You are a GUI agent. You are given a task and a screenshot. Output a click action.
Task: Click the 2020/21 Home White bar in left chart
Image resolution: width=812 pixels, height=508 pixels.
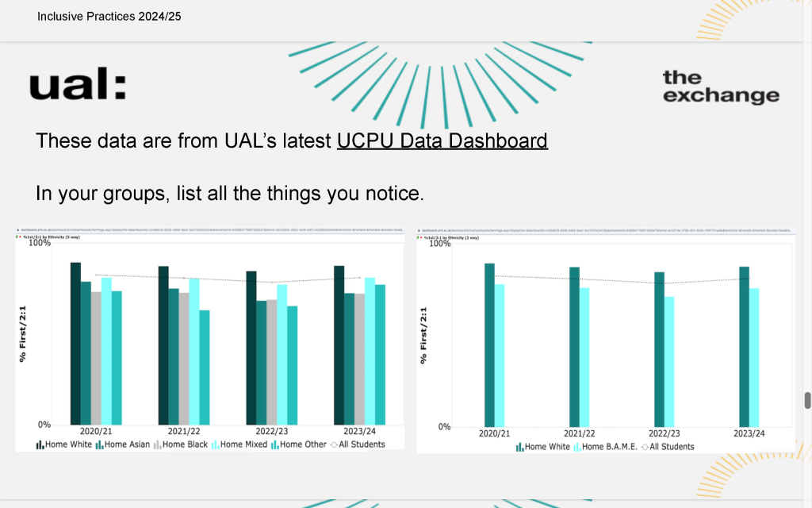pyautogui.click(x=75, y=344)
